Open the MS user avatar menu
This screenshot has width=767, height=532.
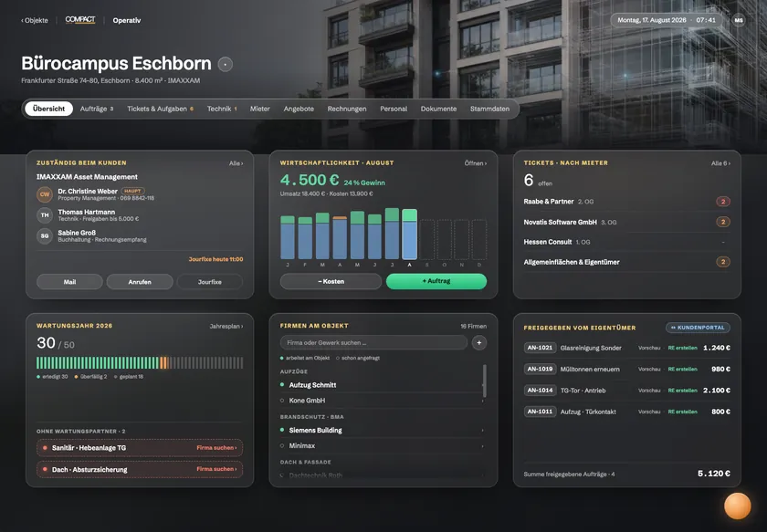coord(739,20)
